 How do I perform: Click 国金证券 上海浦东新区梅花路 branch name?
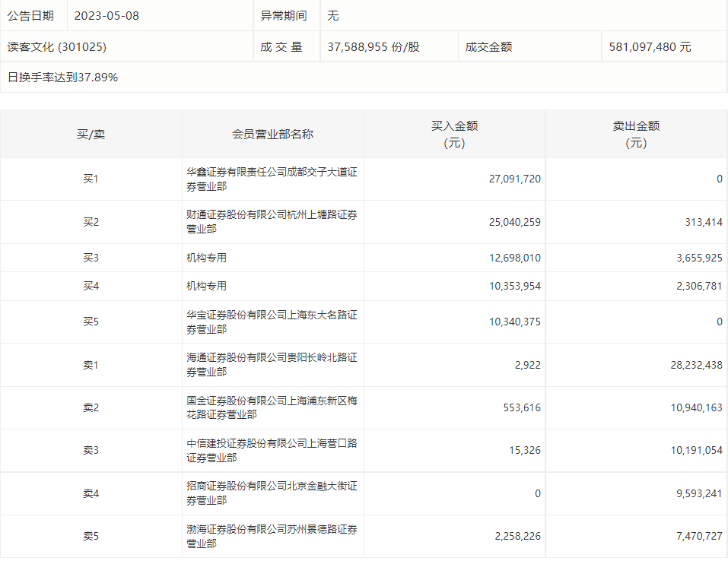coord(272,407)
